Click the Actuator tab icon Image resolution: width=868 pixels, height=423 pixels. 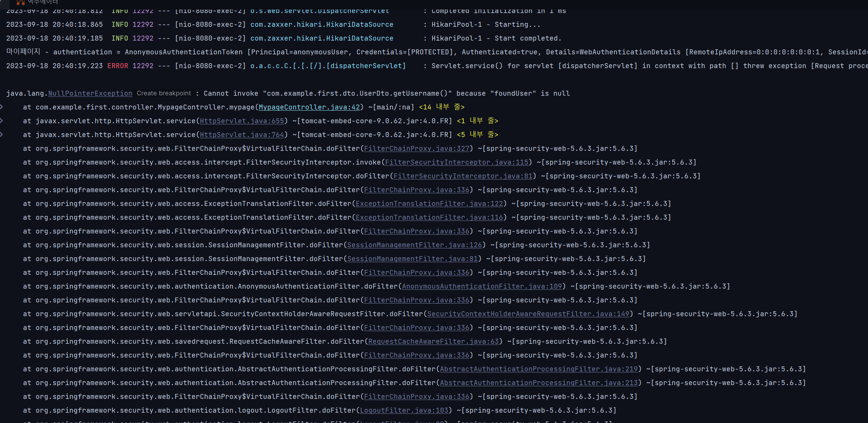(20, 2)
